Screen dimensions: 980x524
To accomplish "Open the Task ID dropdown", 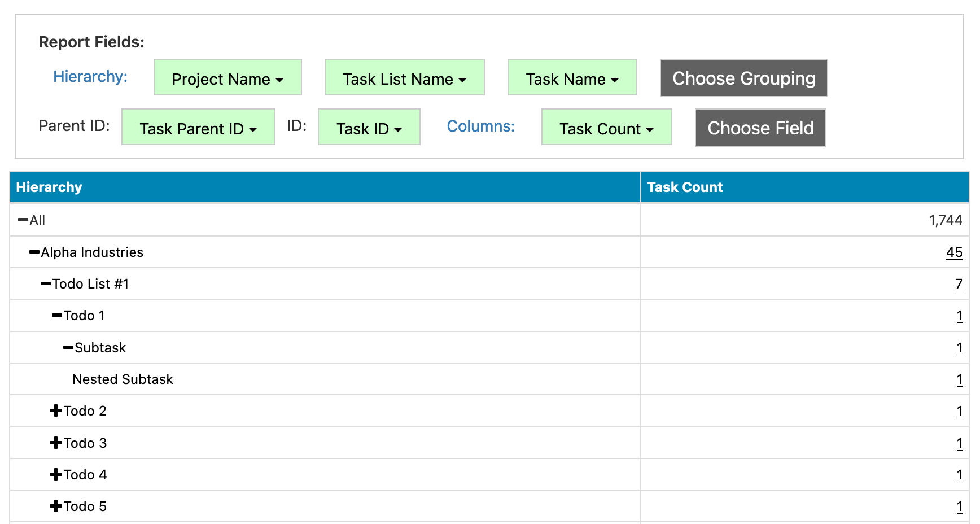I will 369,128.
